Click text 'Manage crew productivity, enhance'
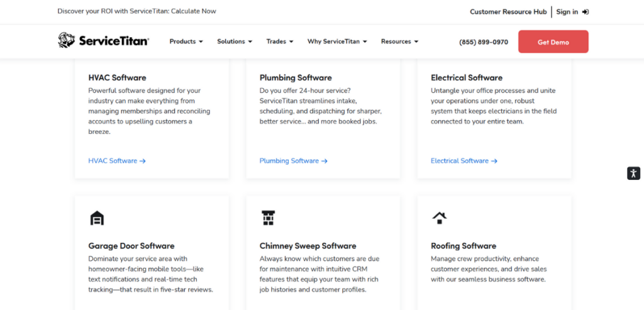The height and width of the screenshot is (310, 644). pyautogui.click(x=485, y=258)
